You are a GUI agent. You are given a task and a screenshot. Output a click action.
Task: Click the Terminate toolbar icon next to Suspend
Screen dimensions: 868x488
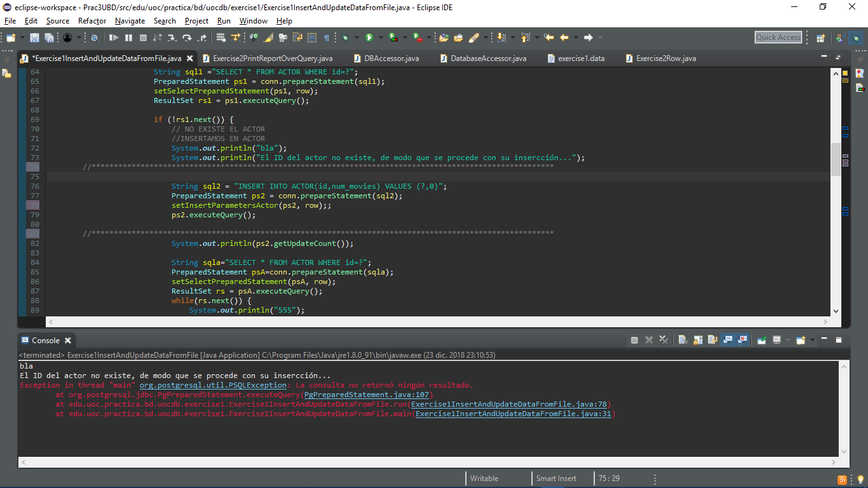143,38
